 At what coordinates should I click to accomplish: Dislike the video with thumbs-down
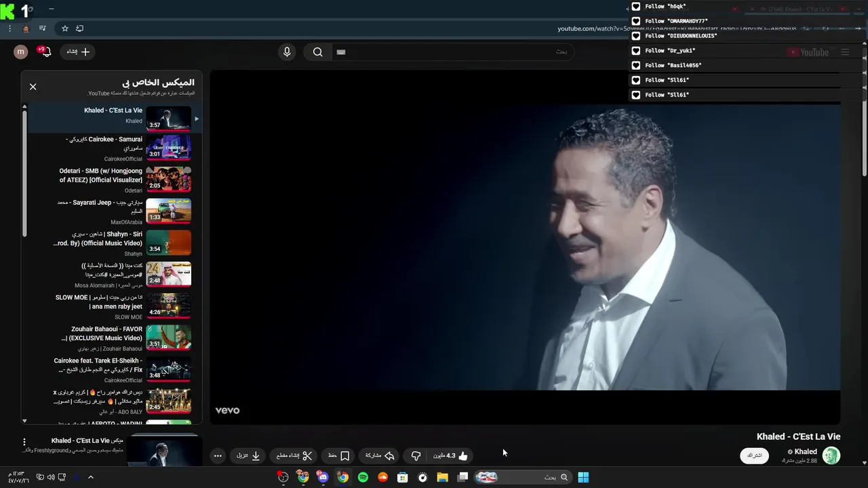click(x=416, y=456)
